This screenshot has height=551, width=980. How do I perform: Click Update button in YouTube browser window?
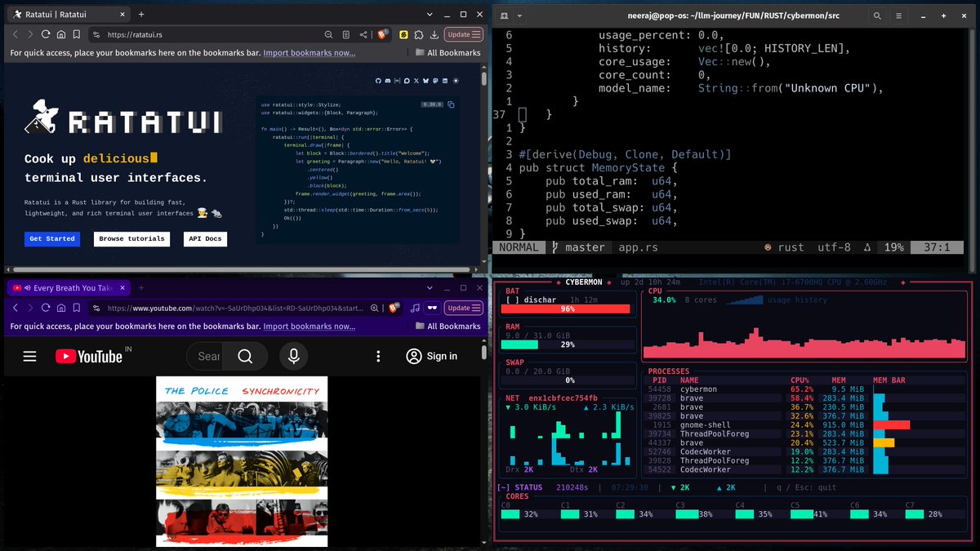[464, 308]
